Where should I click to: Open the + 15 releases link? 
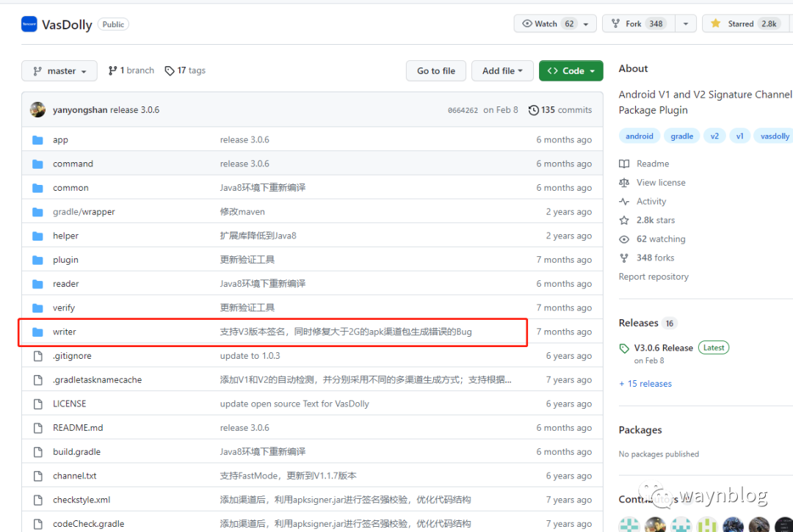645,384
